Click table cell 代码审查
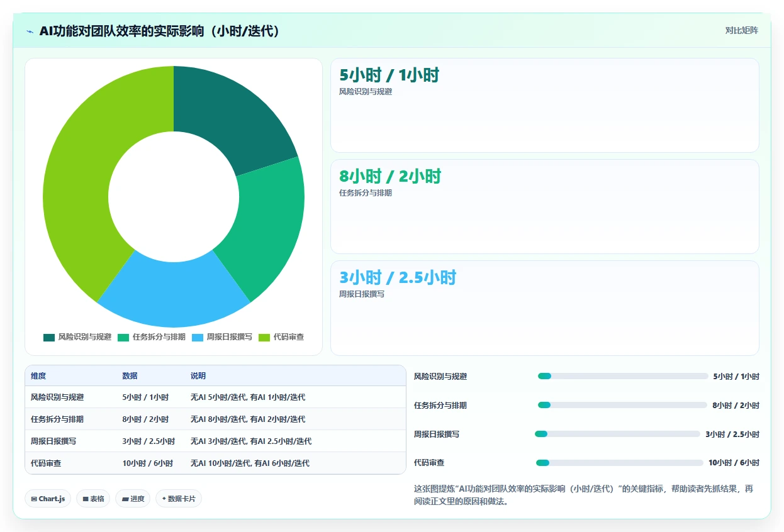Image resolution: width=784 pixels, height=532 pixels. [46, 463]
